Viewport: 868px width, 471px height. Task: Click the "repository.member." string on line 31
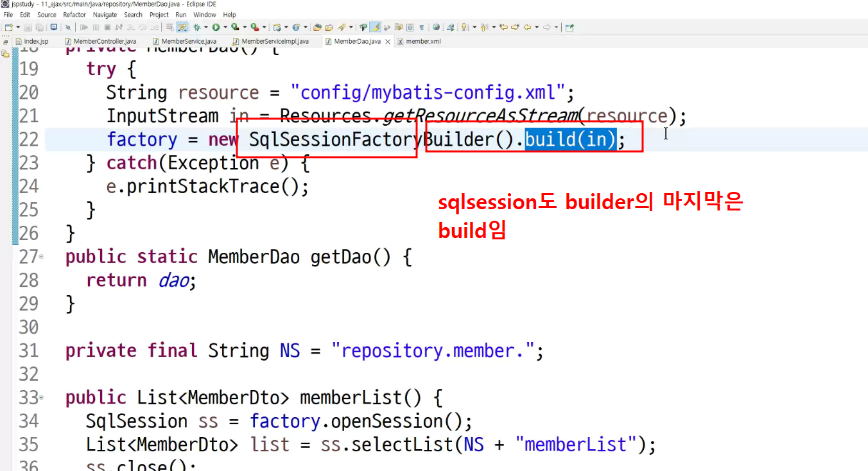[x=433, y=351]
